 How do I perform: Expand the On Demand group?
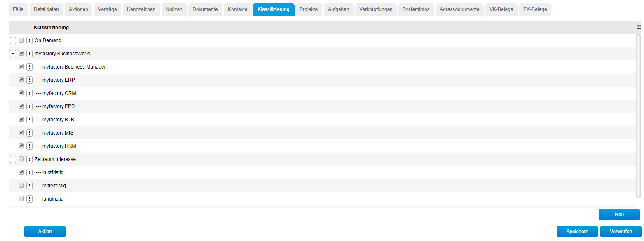(13, 40)
